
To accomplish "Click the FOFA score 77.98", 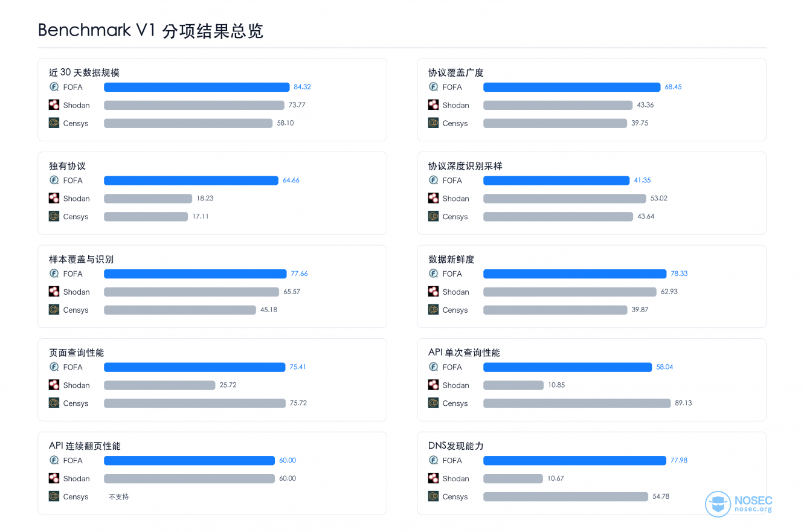I will [x=679, y=460].
